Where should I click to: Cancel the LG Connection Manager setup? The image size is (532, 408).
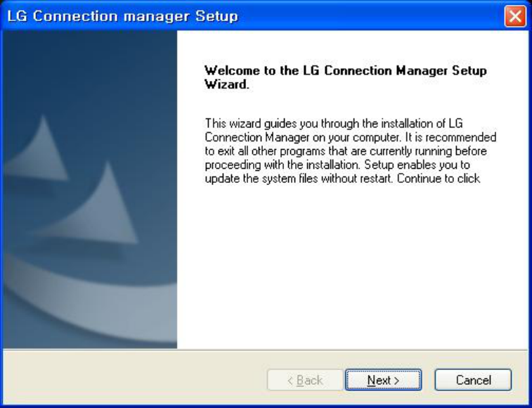click(x=473, y=380)
